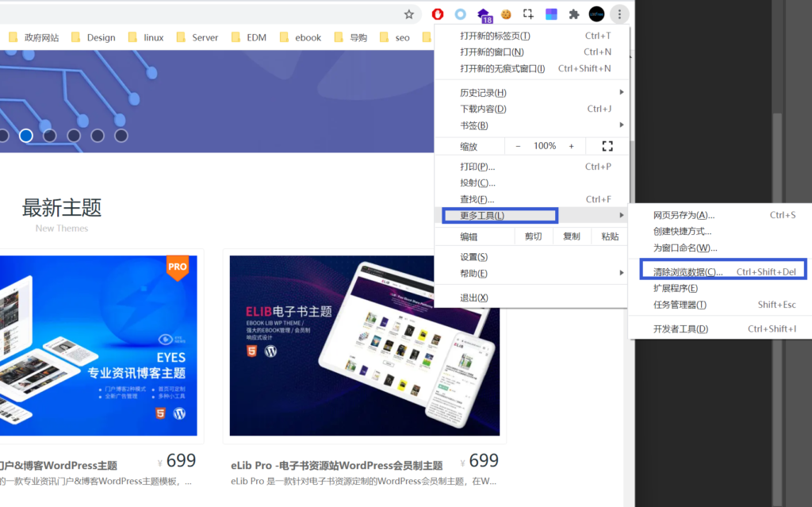
Task: Select 网页另存为(A)... in the submenu
Action: click(720, 215)
